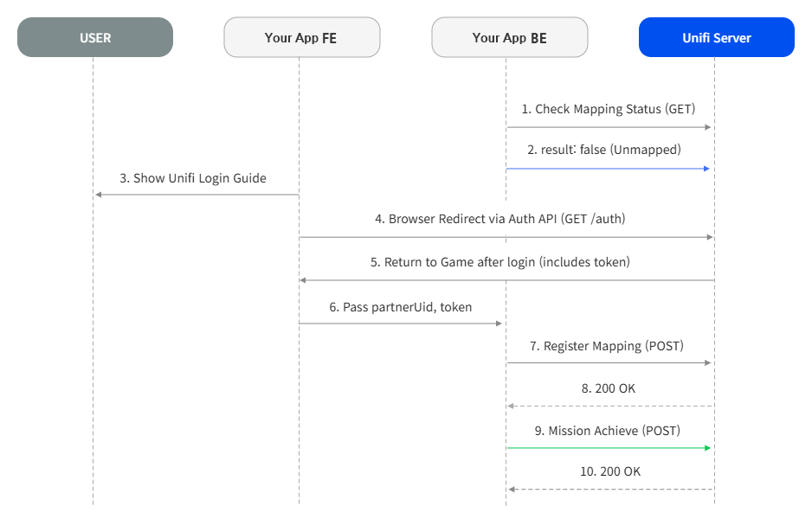Select the Your App FE box
812x519 pixels.
302,37
